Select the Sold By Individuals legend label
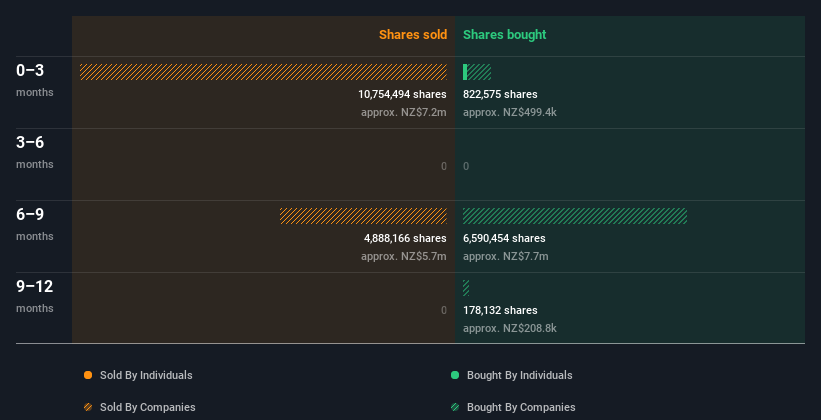821x420 pixels. pos(146,375)
